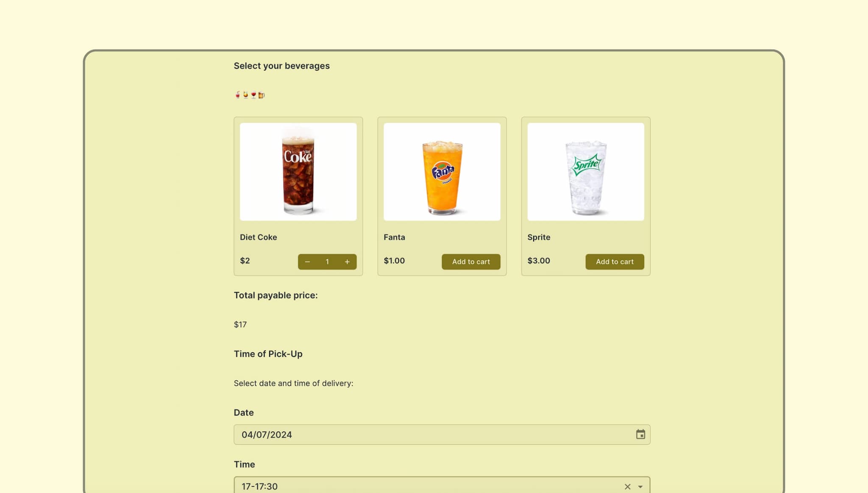
Task: Open the date picker calendar icon
Action: click(640, 435)
